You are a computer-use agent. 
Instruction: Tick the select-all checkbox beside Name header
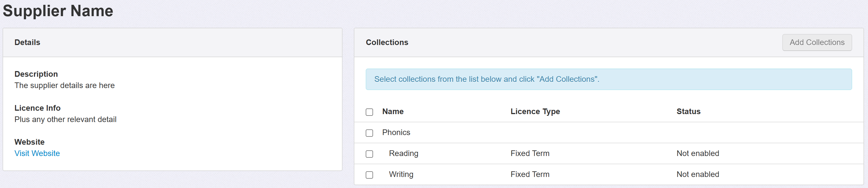369,112
